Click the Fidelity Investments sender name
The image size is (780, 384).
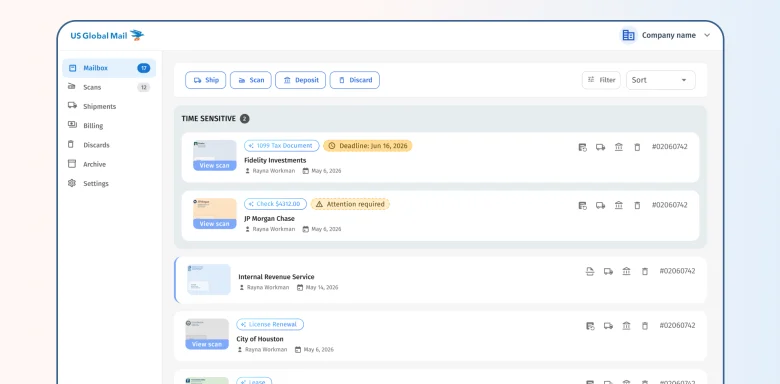coord(275,160)
